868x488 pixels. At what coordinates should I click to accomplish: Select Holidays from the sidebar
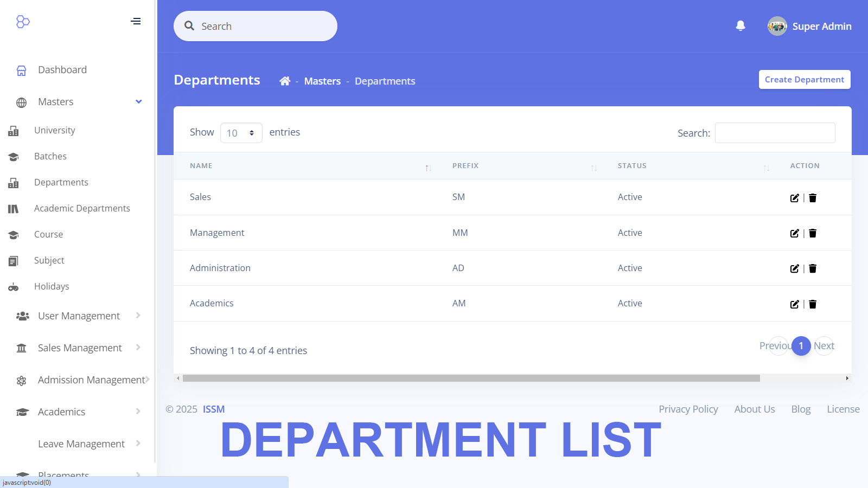coord(52,287)
